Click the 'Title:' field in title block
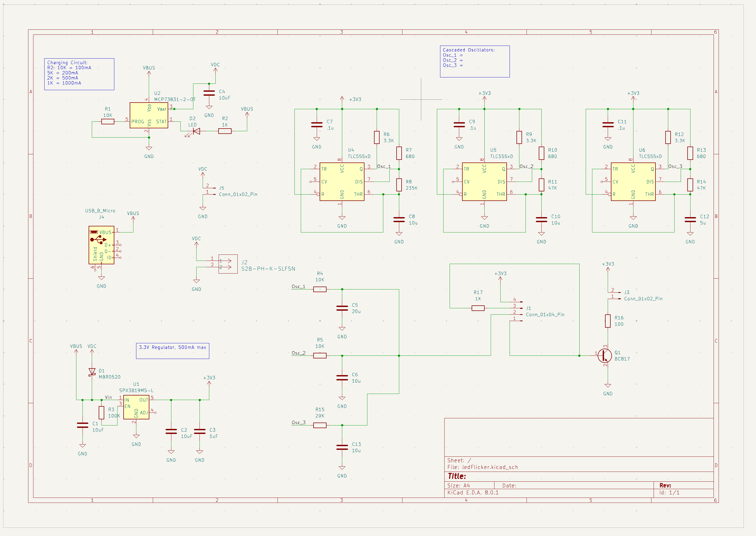756x536 pixels. pos(457,476)
